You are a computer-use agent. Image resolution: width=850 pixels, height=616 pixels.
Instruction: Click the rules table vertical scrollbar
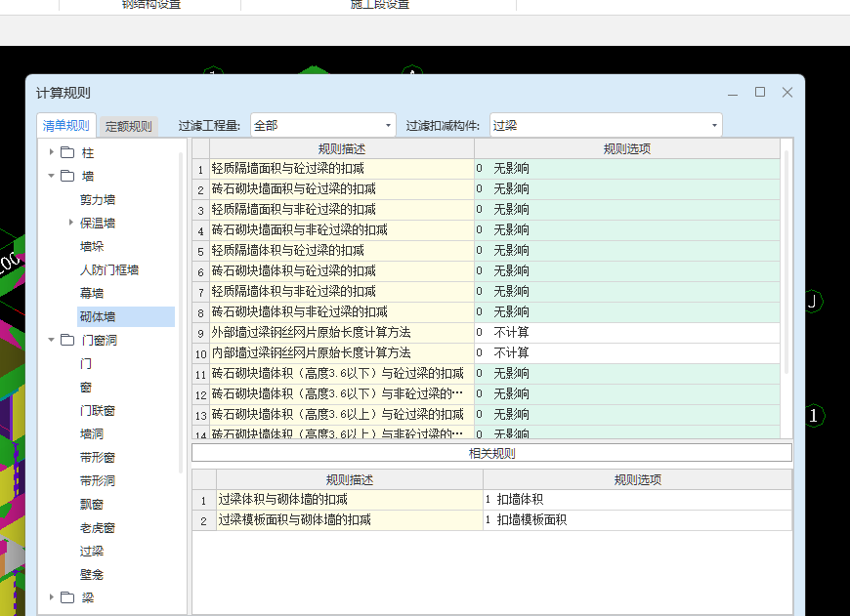[x=786, y=263]
